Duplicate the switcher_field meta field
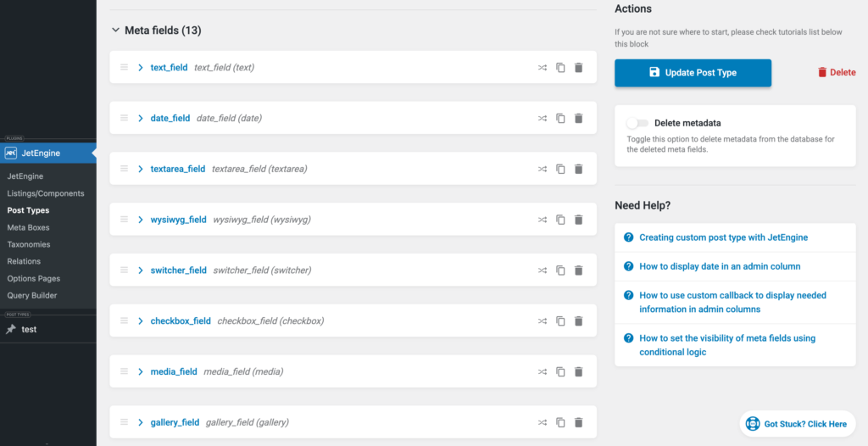Screen dimensions: 868x446 tap(560, 270)
